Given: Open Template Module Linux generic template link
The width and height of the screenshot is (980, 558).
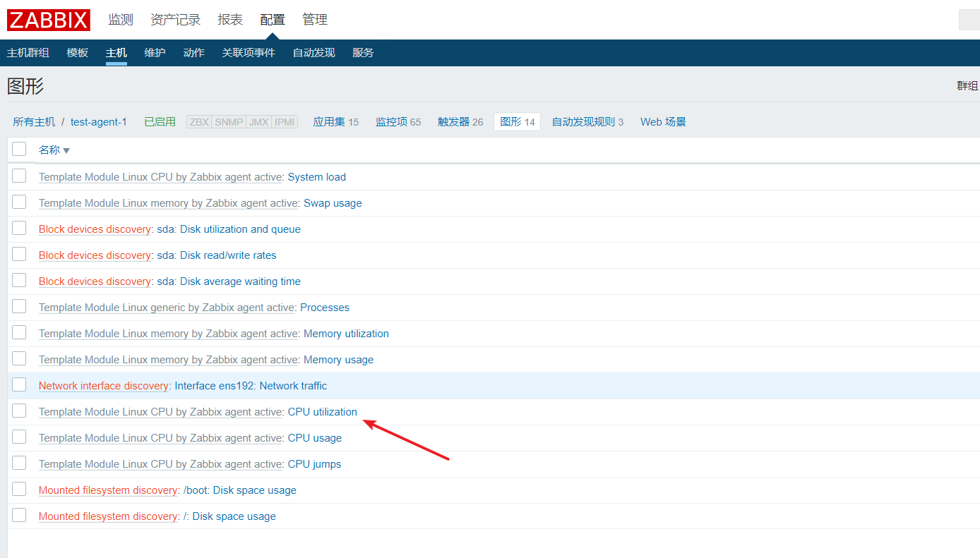Looking at the screenshot, I should (167, 308).
